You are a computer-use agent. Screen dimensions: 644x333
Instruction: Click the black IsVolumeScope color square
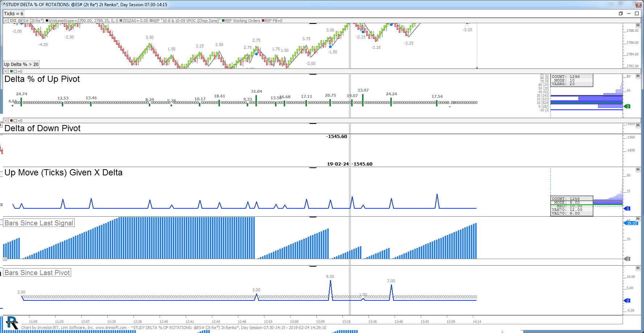click(47, 21)
